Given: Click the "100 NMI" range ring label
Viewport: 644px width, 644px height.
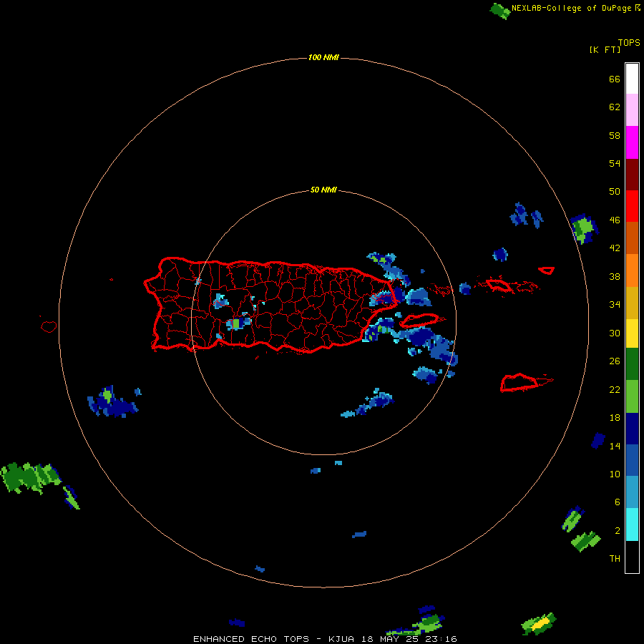Looking at the screenshot, I should [x=323, y=57].
